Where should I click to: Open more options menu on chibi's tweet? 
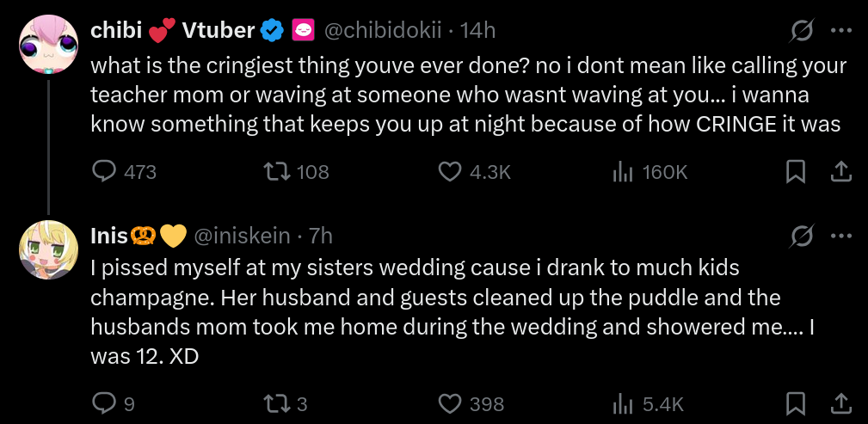tap(840, 31)
